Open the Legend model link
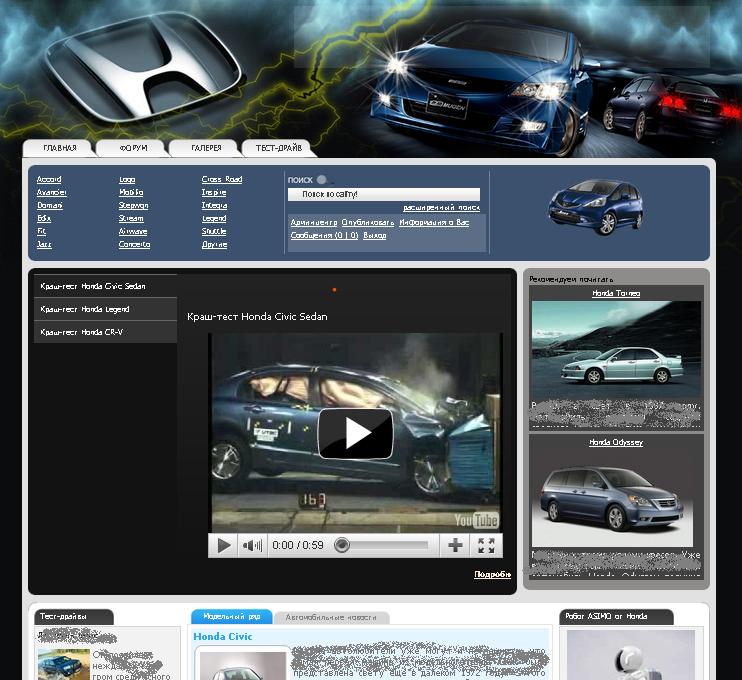The width and height of the screenshot is (742, 680). click(214, 218)
